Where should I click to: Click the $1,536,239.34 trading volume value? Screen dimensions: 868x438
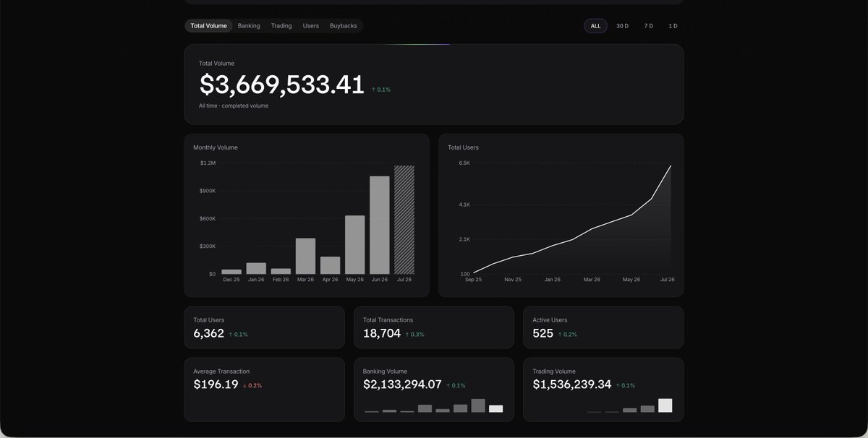click(x=572, y=385)
